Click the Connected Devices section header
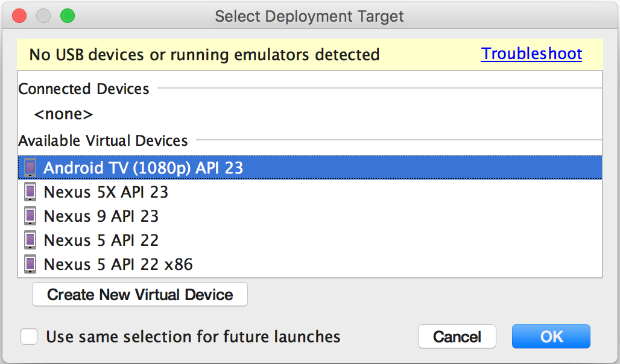 coord(83,89)
